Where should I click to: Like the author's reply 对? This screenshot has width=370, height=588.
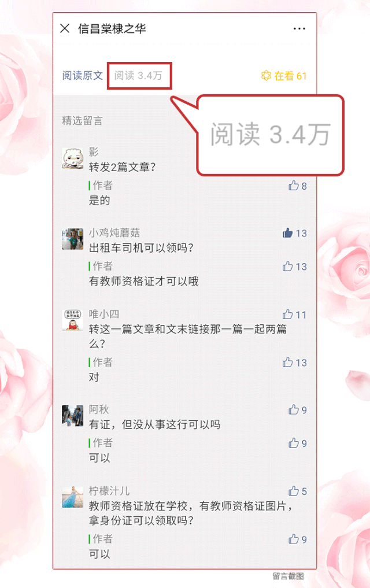[x=288, y=363]
